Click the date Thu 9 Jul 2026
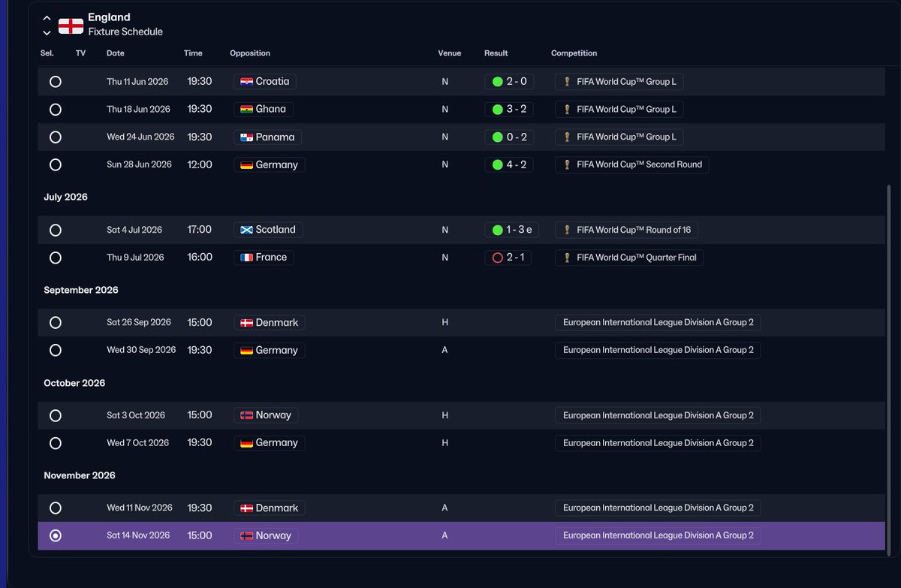 (135, 258)
